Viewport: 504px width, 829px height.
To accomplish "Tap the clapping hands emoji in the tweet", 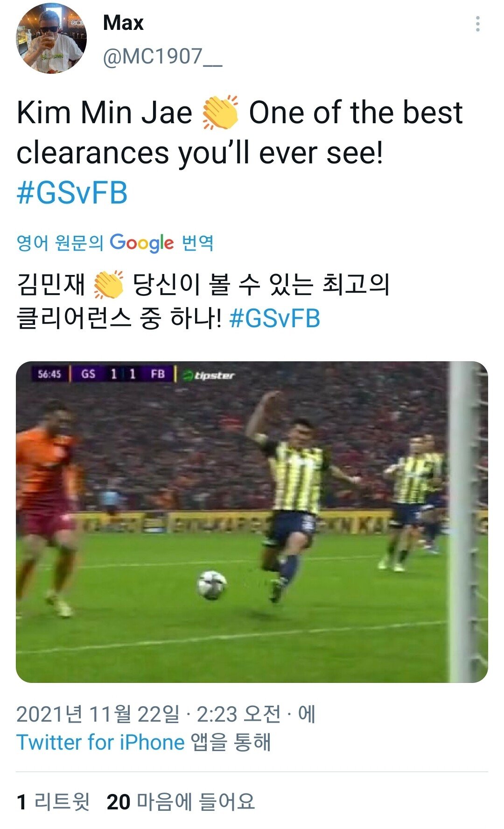I will tap(220, 112).
